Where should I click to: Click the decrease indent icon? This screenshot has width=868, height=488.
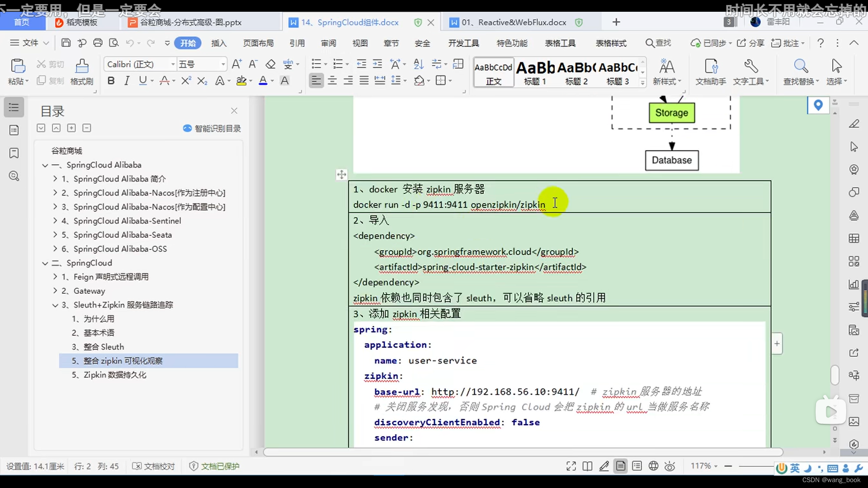361,64
